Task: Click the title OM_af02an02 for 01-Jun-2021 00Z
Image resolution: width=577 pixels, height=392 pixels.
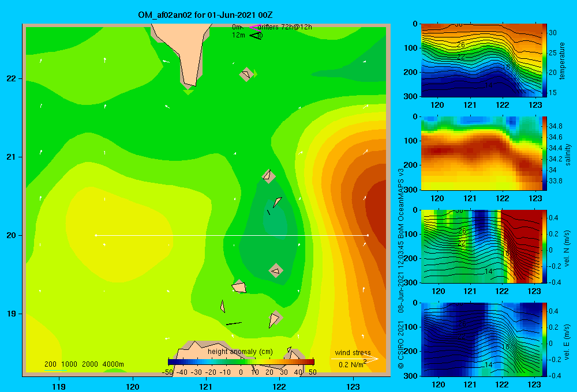Action: (205, 15)
